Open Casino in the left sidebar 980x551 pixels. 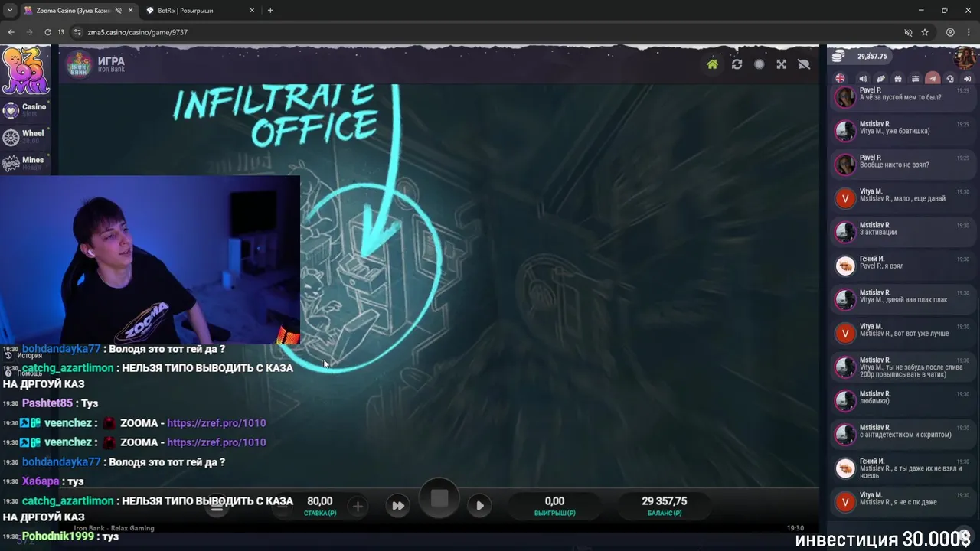click(25, 110)
